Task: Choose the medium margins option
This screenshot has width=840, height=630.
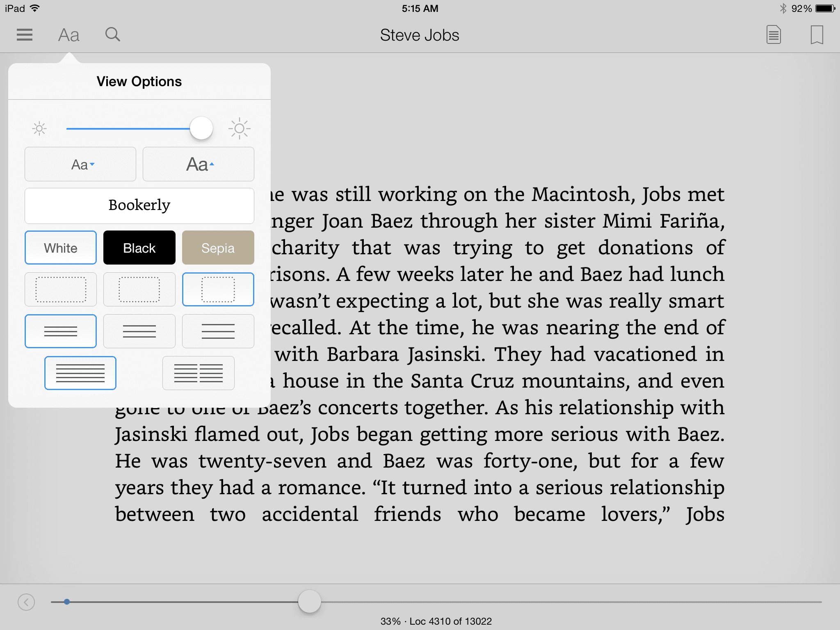Action: tap(139, 290)
